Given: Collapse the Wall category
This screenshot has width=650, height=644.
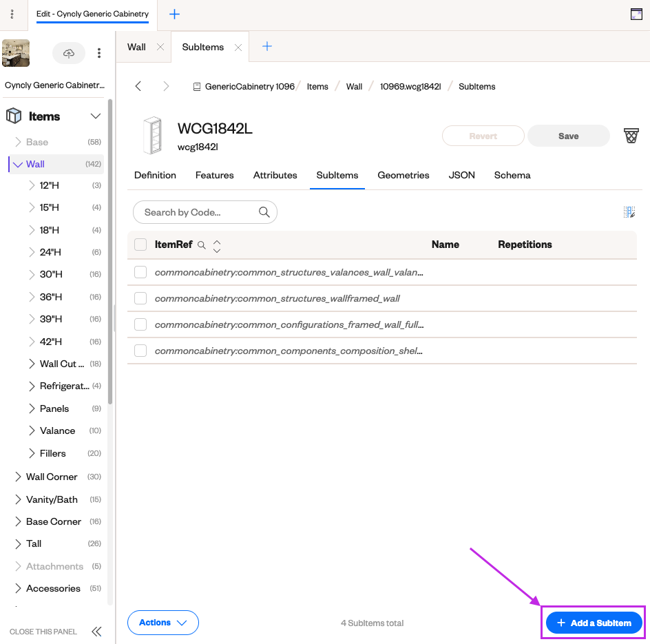Looking at the screenshot, I should pos(18,165).
